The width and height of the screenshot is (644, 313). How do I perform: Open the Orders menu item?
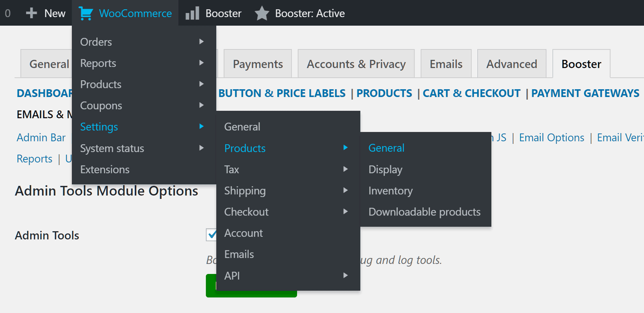pyautogui.click(x=144, y=42)
